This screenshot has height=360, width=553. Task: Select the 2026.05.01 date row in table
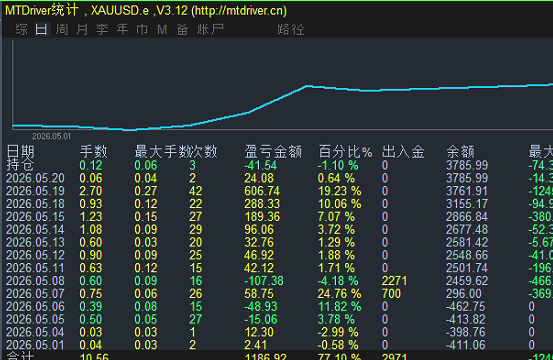(35, 345)
